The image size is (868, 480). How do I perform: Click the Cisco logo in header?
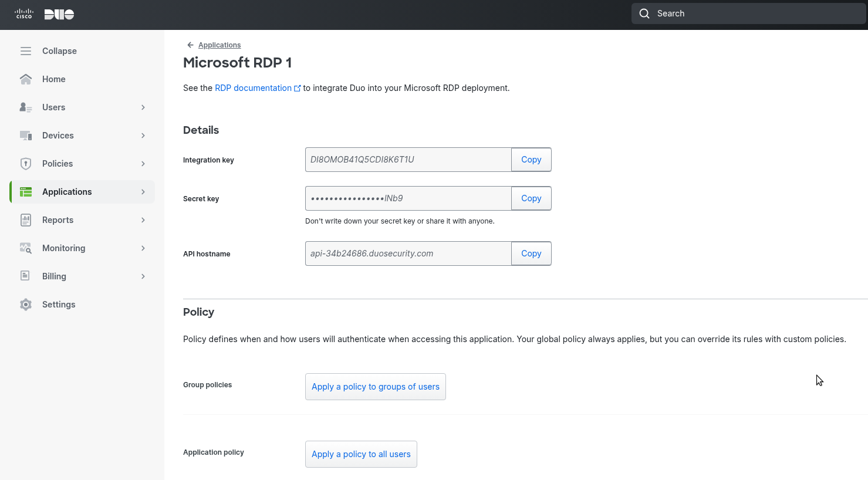[24, 13]
